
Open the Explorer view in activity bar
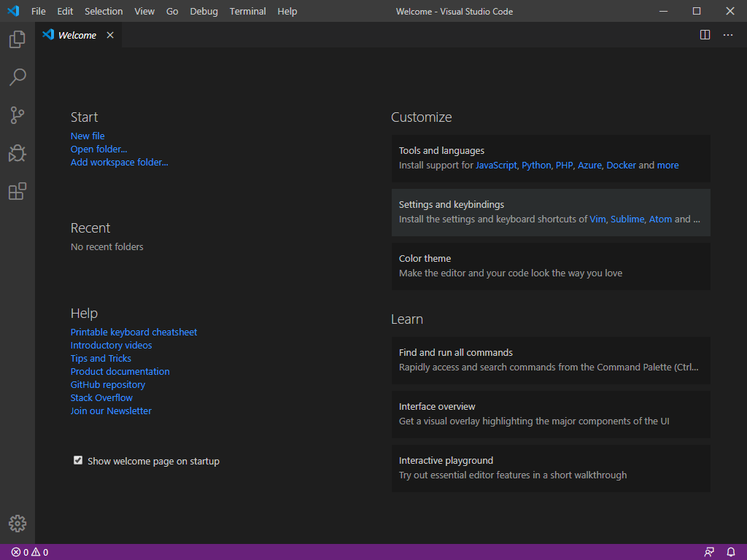18,39
